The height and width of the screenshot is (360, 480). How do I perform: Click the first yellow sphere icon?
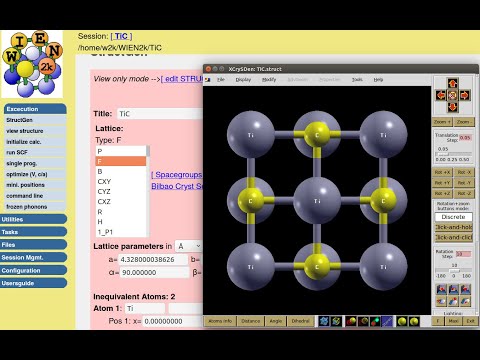tap(402, 321)
